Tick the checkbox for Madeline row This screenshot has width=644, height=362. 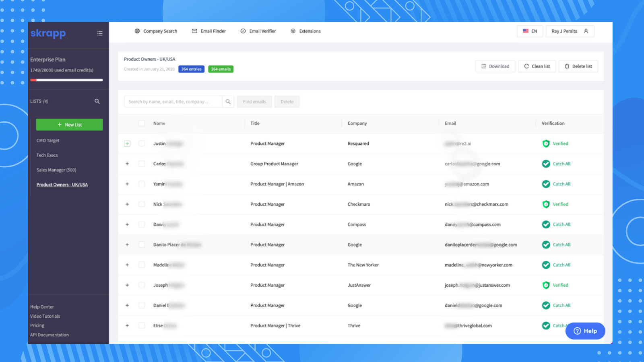coord(142,265)
